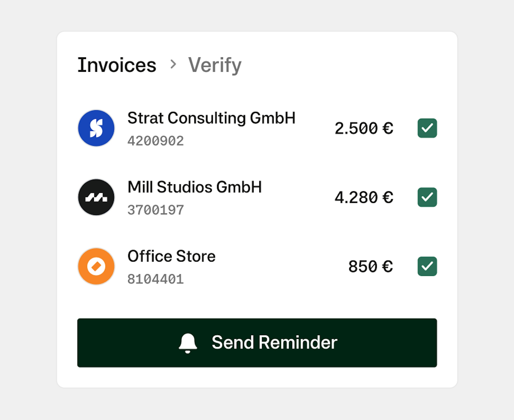Open the Office Store invoice name
The image size is (514, 420).
coord(171,256)
